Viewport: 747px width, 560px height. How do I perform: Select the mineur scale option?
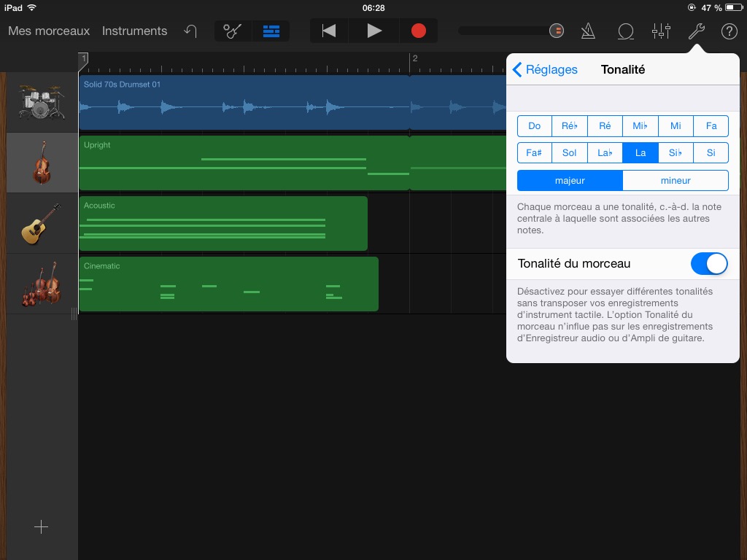[x=676, y=181]
